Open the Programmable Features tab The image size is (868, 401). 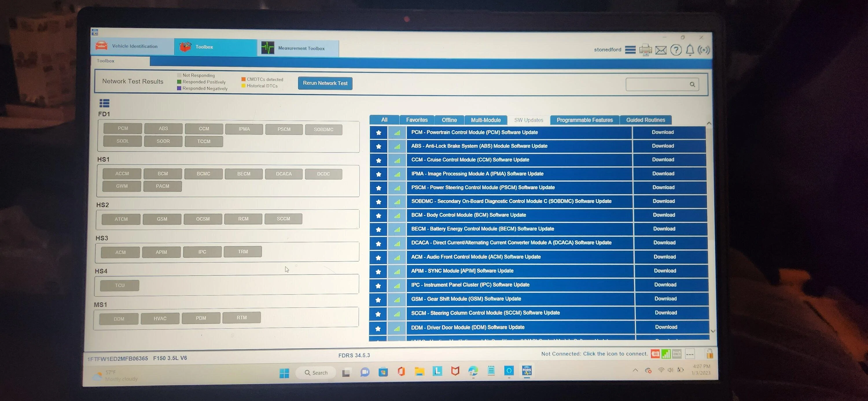pos(585,120)
